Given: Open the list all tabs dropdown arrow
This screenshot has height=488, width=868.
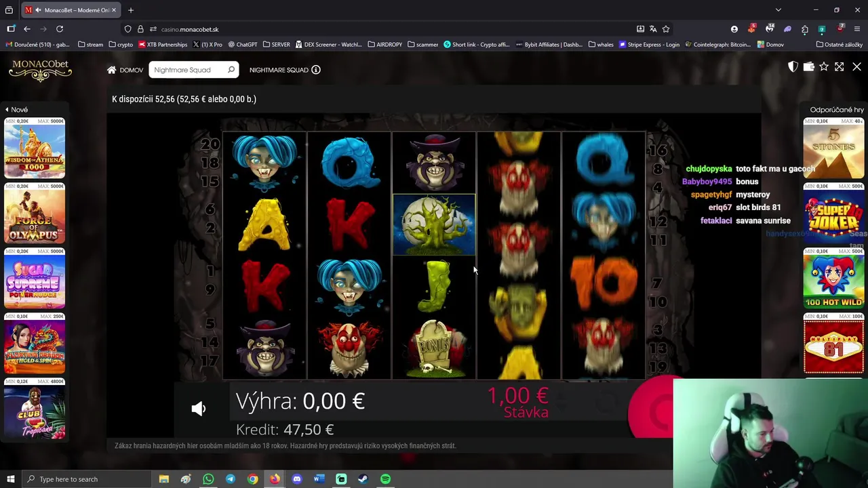Looking at the screenshot, I should 778,10.
